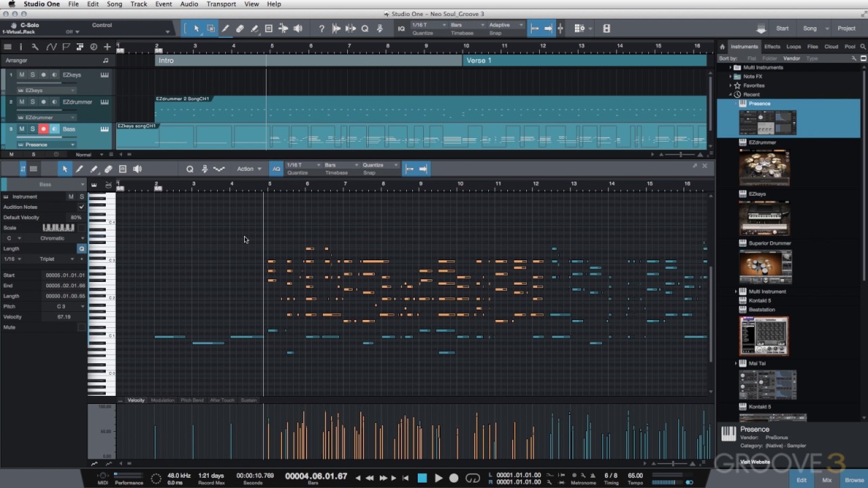The width and height of the screenshot is (868, 488).
Task: Sort browser by Folder
Action: pyautogui.click(x=770, y=58)
